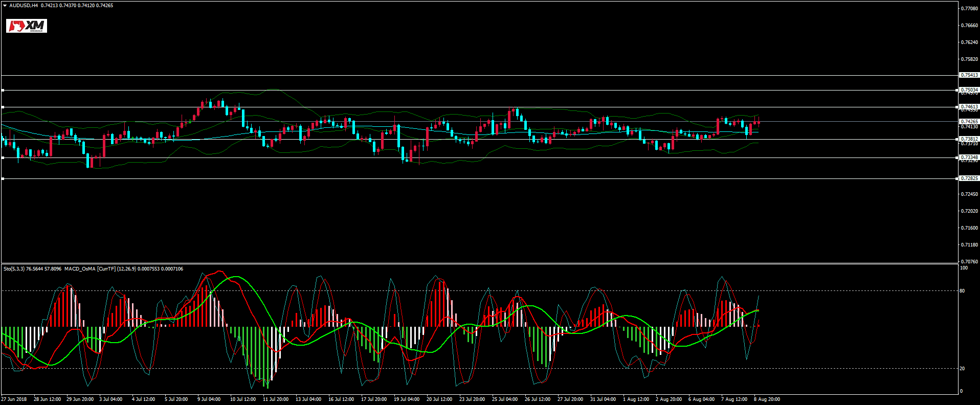Click the 0.71600 price scale value
980x405 pixels.
969,228
